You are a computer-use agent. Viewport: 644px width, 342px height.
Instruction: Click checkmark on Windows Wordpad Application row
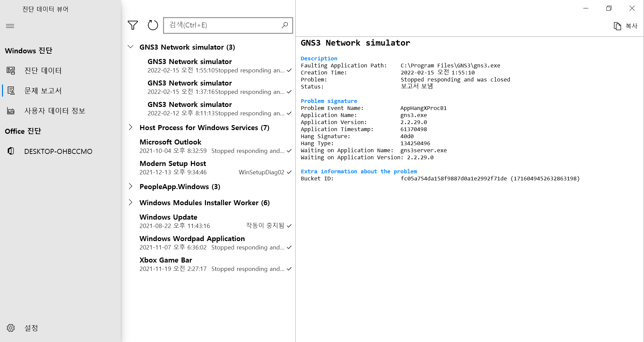coord(289,247)
